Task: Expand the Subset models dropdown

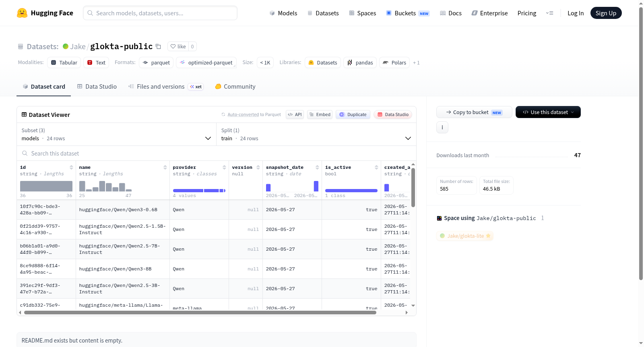Action: (x=116, y=134)
